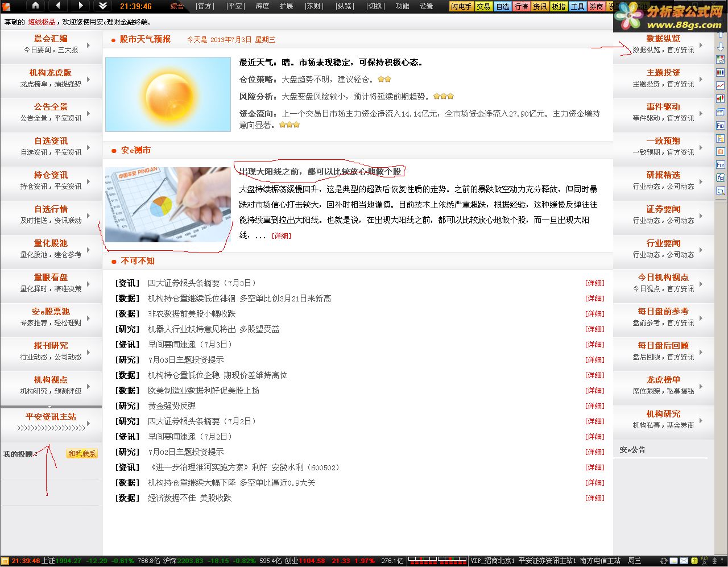
Task: Click the yellow coin icon in status bar
Action: [x=694, y=561]
